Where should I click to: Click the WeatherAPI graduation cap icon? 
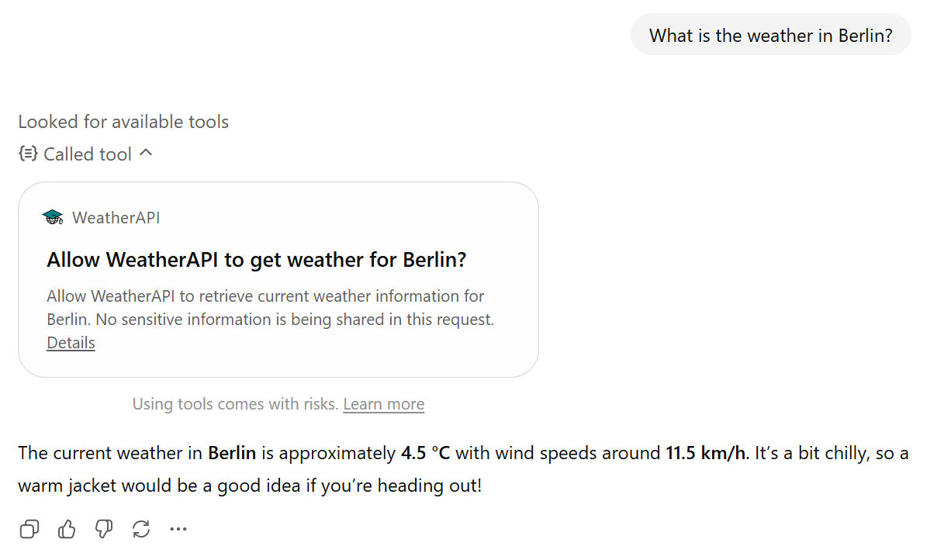click(53, 218)
